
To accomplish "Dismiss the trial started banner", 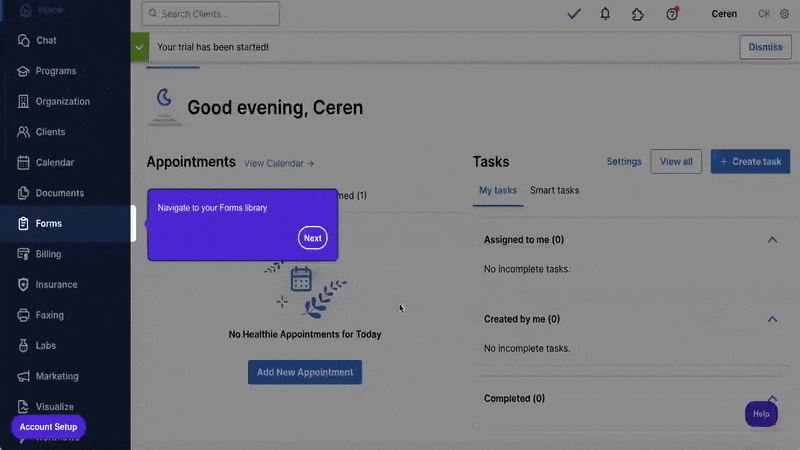I will [765, 47].
